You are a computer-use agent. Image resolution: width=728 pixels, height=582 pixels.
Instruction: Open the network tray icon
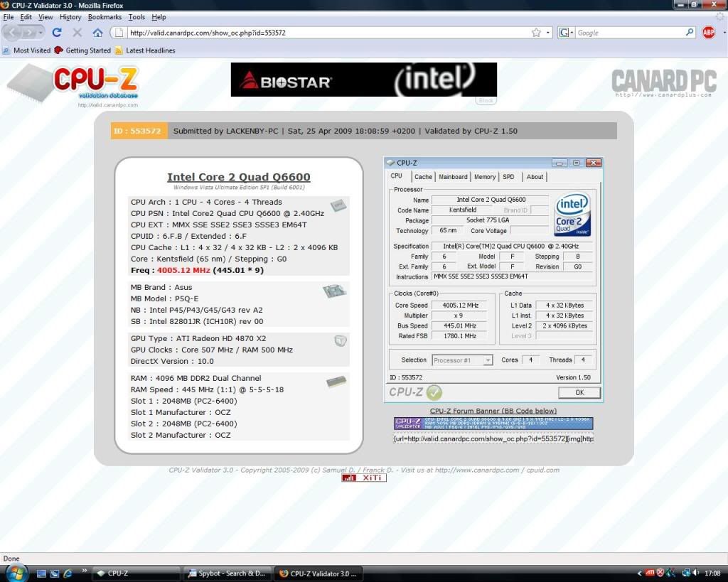(x=686, y=573)
